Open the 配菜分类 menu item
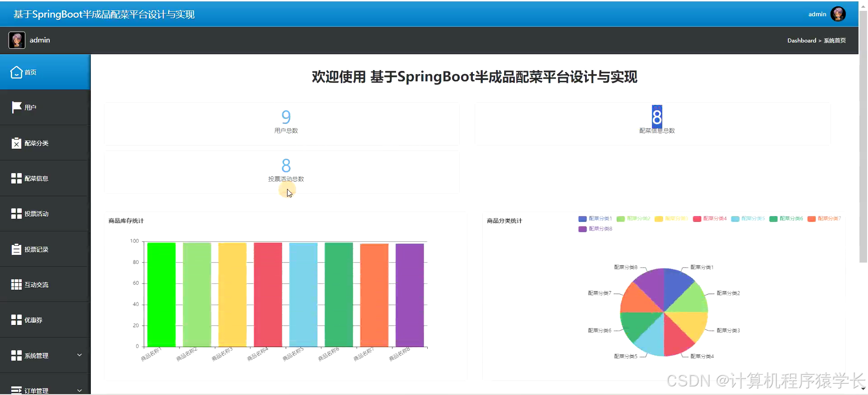This screenshot has height=395, width=868. [x=45, y=143]
